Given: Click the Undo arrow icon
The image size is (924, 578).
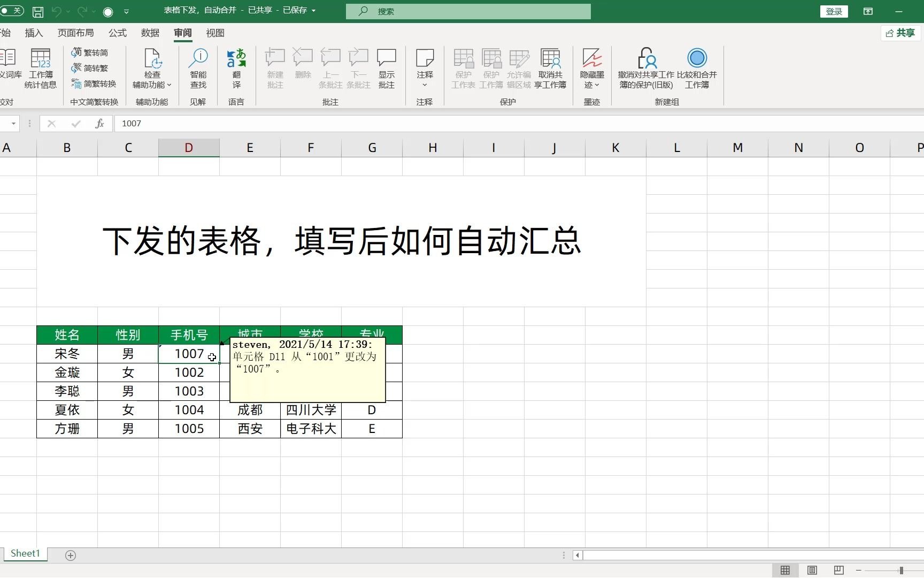Looking at the screenshot, I should (x=57, y=11).
